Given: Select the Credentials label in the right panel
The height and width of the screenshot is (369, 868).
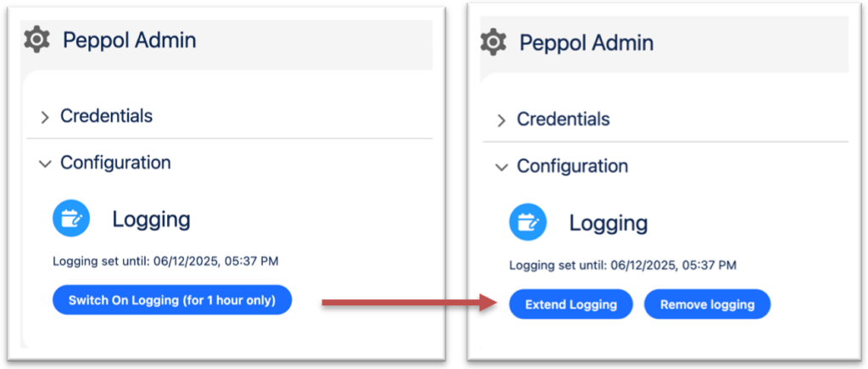Looking at the screenshot, I should click(x=563, y=120).
